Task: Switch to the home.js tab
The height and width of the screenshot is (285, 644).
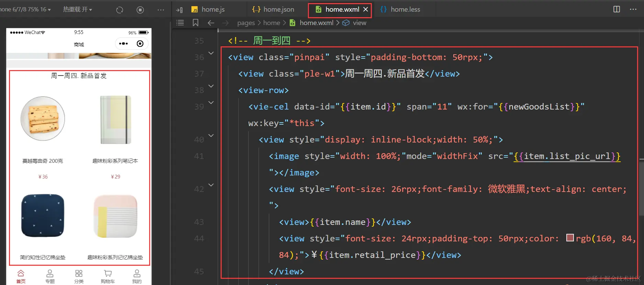Action: (x=213, y=10)
